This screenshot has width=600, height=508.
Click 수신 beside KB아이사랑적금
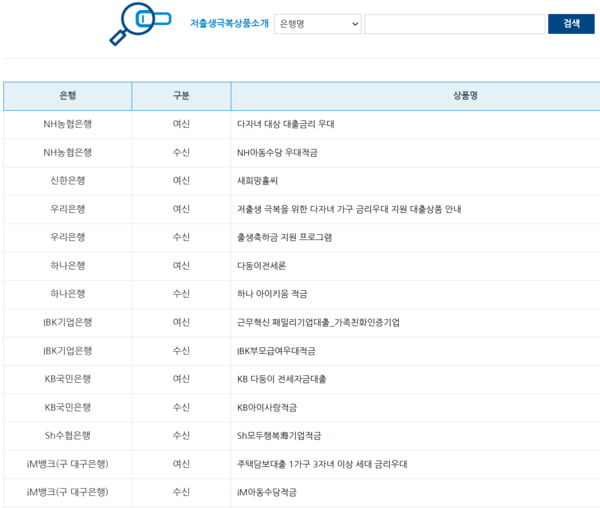[x=181, y=407]
